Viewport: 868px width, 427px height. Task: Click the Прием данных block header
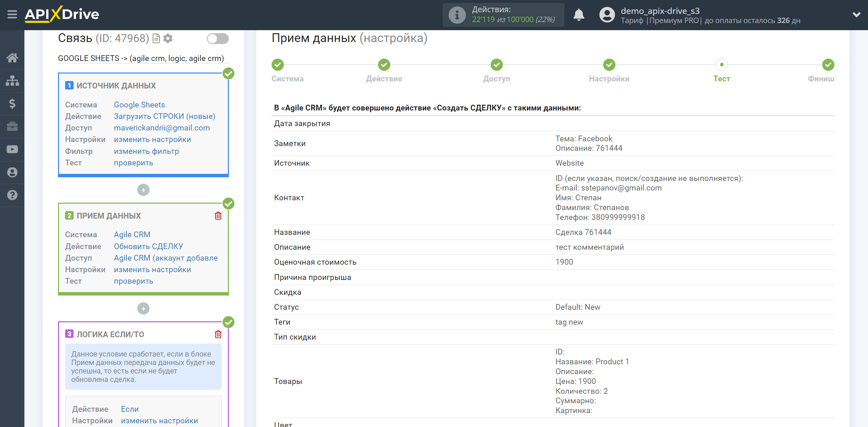[108, 216]
